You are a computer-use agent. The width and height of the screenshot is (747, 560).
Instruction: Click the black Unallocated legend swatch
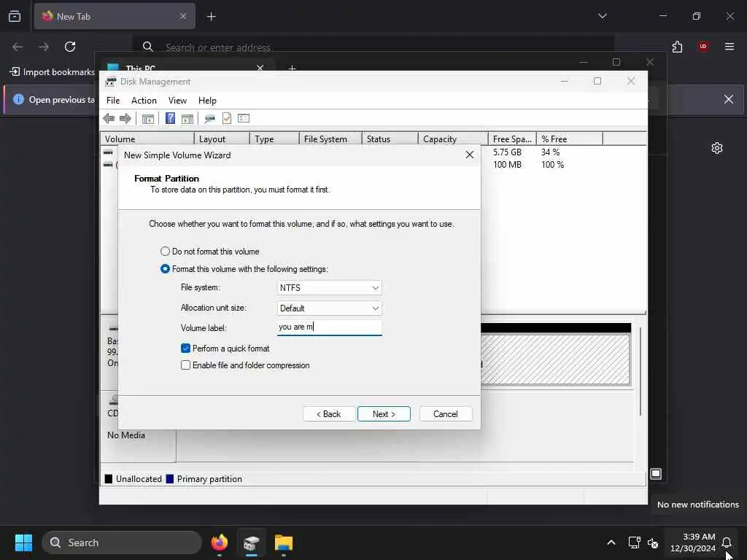[109, 479]
